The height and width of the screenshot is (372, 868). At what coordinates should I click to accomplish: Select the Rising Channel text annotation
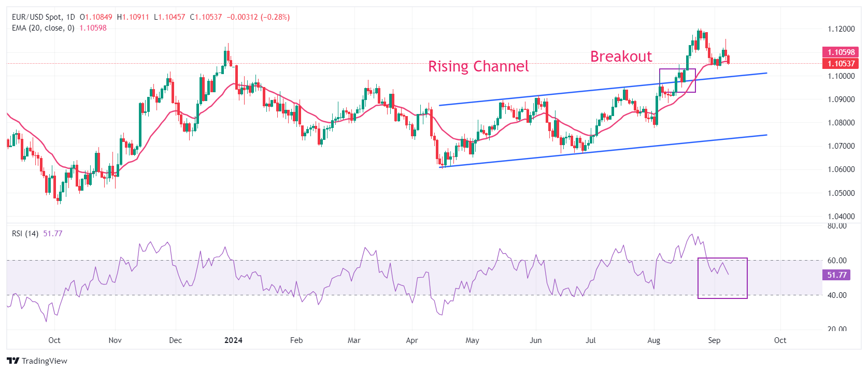click(x=478, y=66)
